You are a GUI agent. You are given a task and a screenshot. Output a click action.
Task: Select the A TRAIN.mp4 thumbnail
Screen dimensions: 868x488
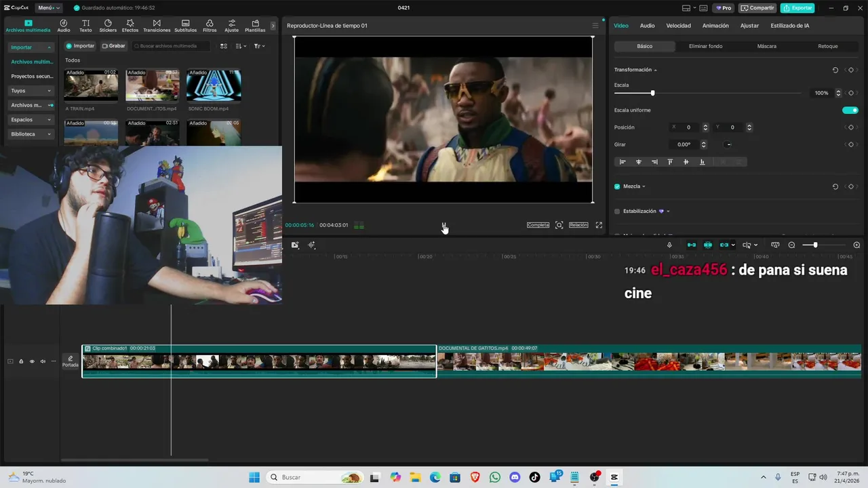point(91,85)
